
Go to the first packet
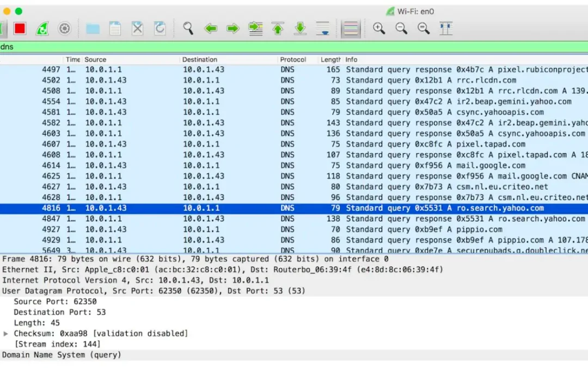(278, 28)
